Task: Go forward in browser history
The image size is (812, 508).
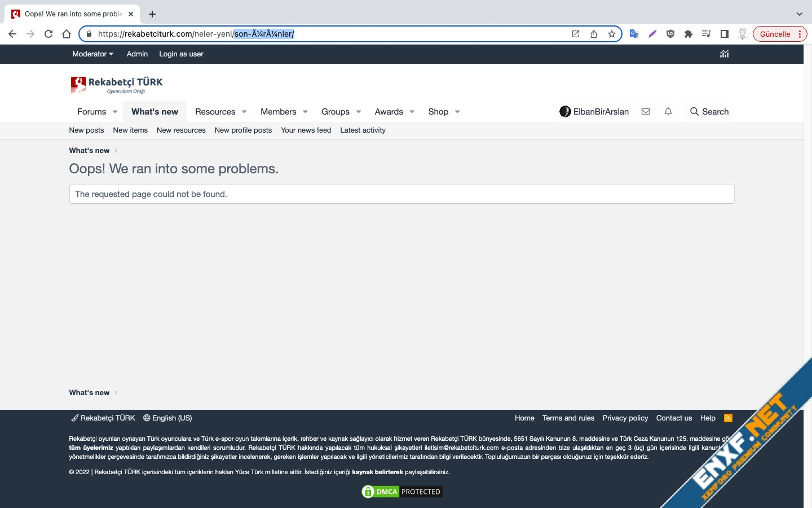Action: coord(30,34)
